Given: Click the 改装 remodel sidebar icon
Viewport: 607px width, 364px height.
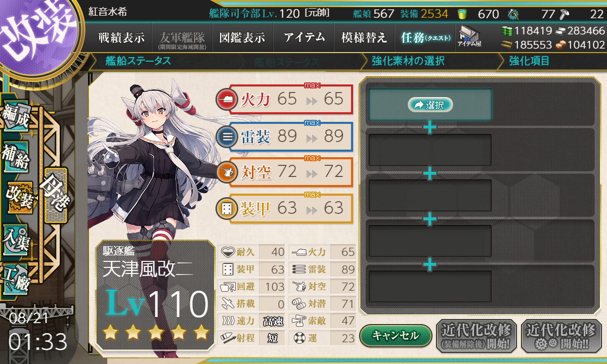Looking at the screenshot, I should (x=19, y=199).
